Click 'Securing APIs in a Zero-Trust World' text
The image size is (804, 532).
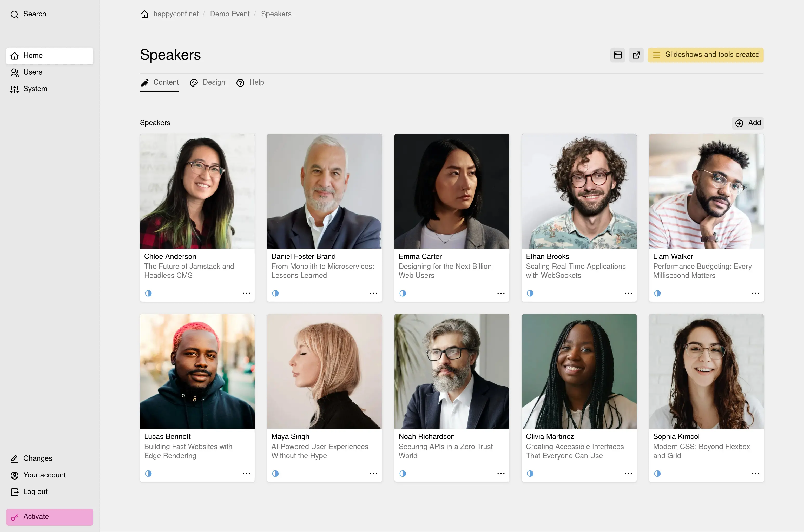[445, 451]
